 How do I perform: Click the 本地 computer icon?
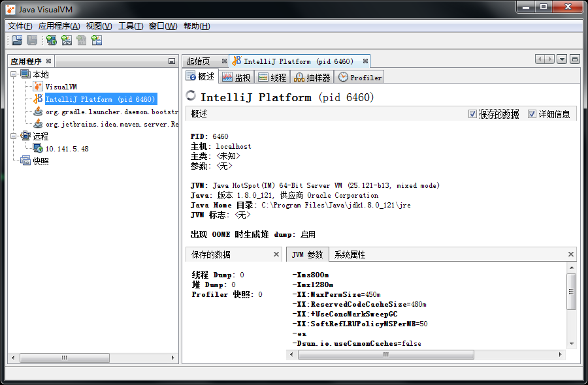click(25, 74)
